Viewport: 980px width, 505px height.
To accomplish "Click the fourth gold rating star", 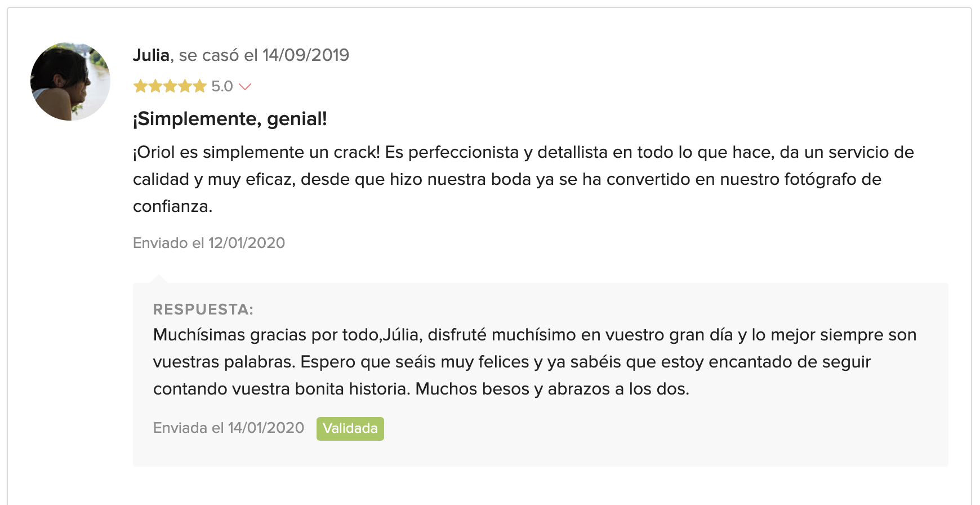I will (x=185, y=86).
